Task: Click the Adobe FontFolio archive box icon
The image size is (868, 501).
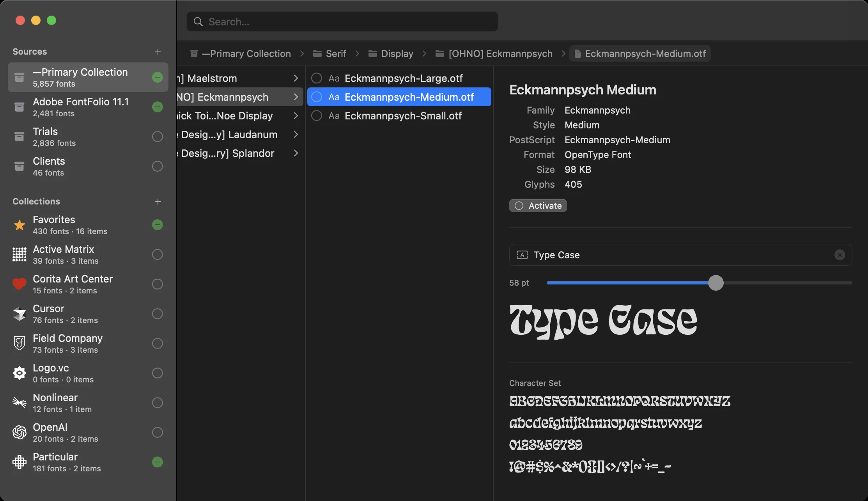Action: (19, 107)
